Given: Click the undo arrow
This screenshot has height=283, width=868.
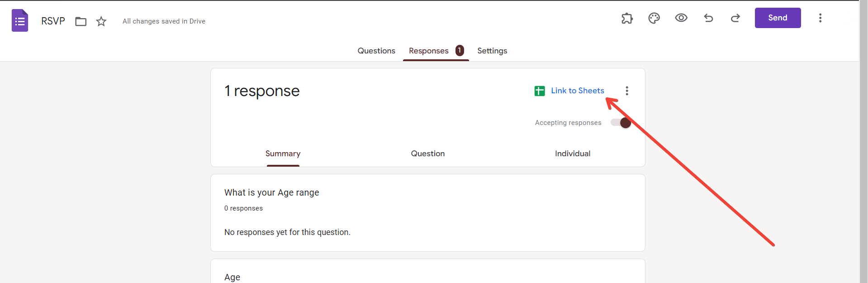Looking at the screenshot, I should tap(708, 18).
